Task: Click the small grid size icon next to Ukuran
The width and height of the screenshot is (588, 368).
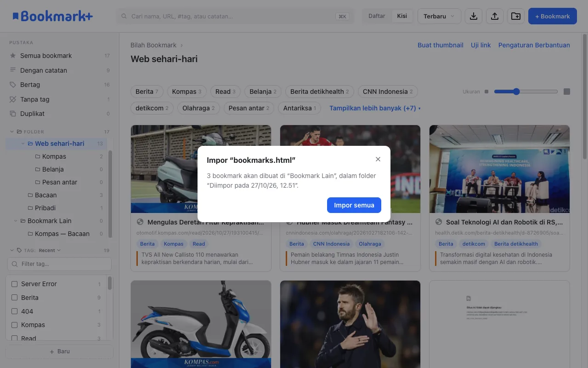Action: point(486,92)
